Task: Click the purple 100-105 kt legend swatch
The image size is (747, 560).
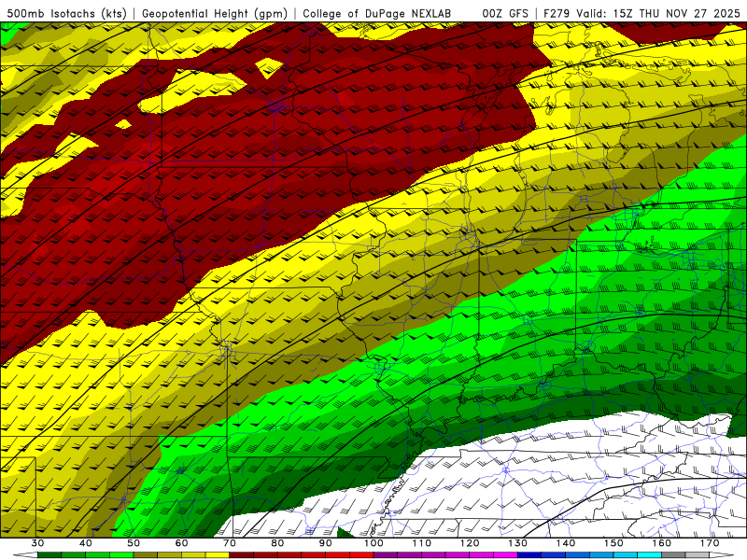Action: (386, 555)
